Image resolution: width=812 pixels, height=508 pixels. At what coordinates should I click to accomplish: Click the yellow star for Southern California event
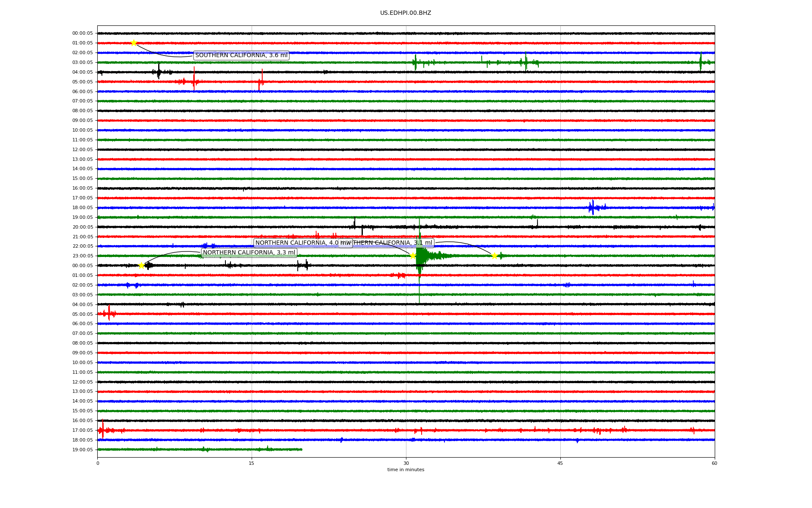134,43
